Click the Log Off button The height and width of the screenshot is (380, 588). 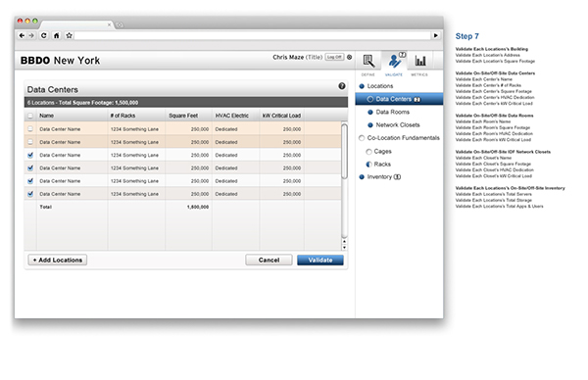pos(334,58)
